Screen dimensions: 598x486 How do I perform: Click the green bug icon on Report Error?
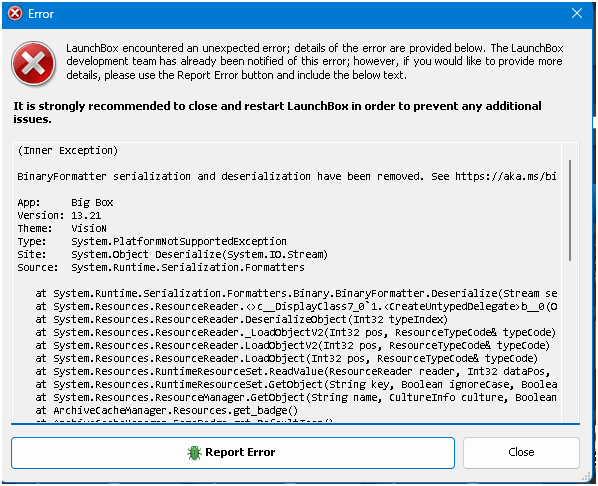194,452
